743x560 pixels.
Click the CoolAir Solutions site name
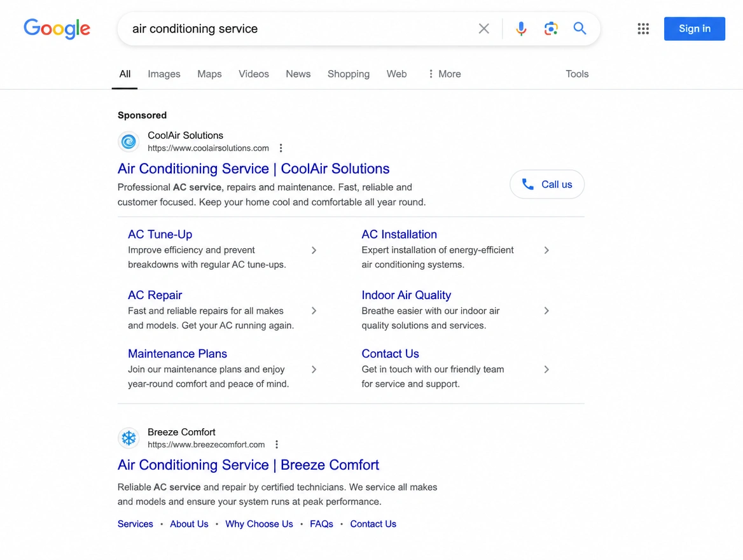pyautogui.click(x=185, y=136)
